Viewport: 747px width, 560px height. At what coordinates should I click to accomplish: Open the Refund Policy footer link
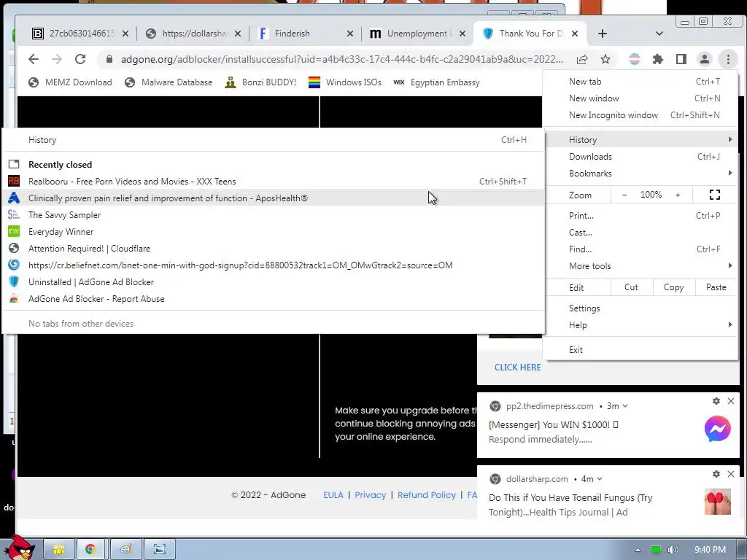426,495
